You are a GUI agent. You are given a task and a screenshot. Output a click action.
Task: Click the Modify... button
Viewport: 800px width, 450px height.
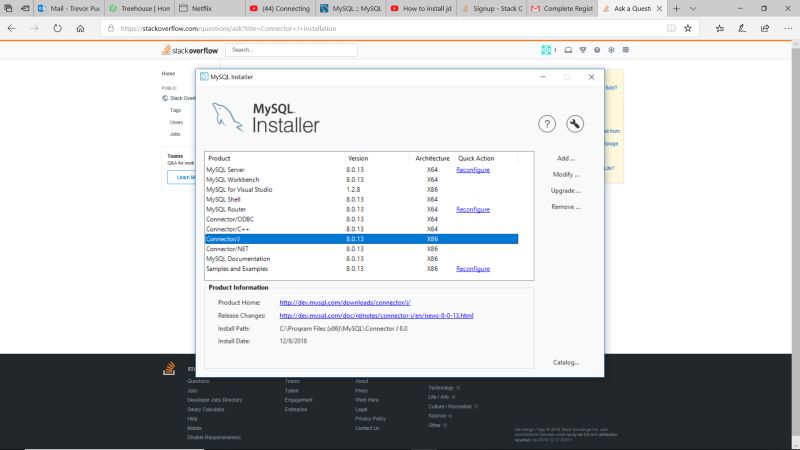(565, 174)
